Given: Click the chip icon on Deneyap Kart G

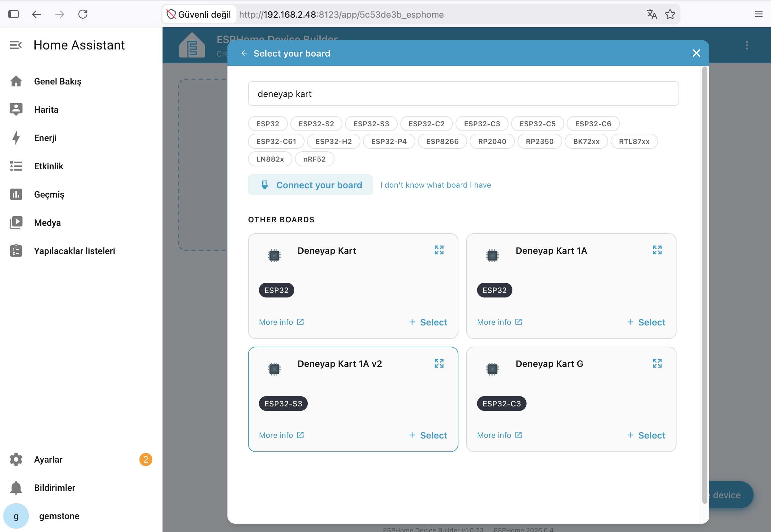Looking at the screenshot, I should [492, 369].
